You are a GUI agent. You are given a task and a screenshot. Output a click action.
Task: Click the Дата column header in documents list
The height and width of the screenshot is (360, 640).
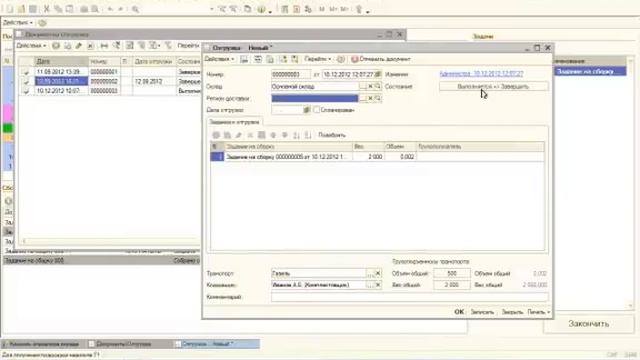coord(61,61)
